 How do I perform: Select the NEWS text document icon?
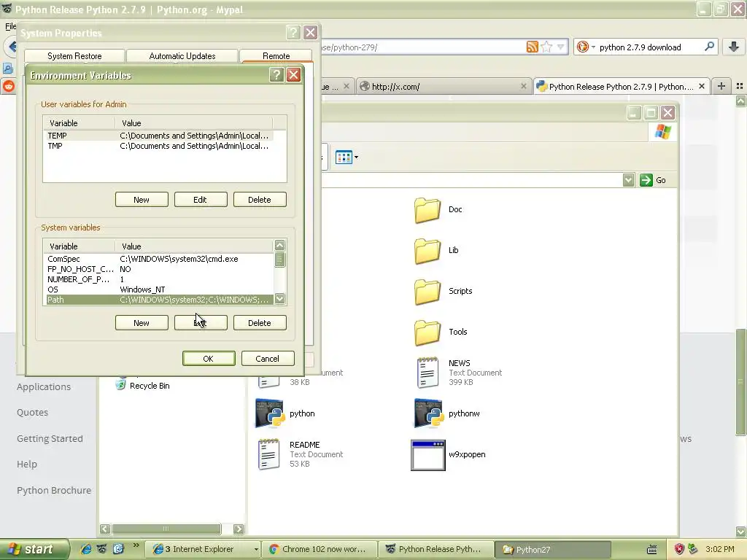[427, 373]
